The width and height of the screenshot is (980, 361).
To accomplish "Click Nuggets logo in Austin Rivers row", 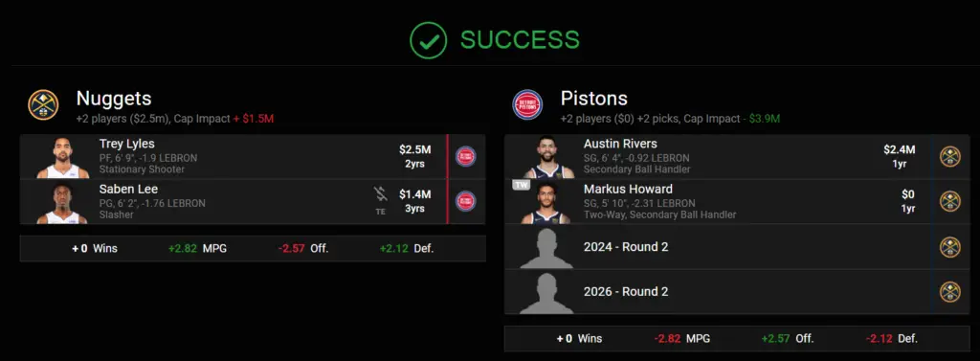I will point(950,156).
